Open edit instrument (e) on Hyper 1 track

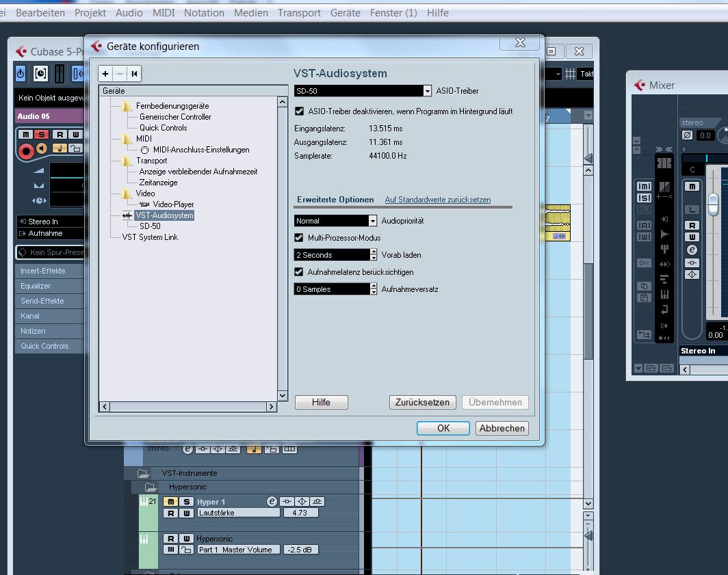click(272, 501)
